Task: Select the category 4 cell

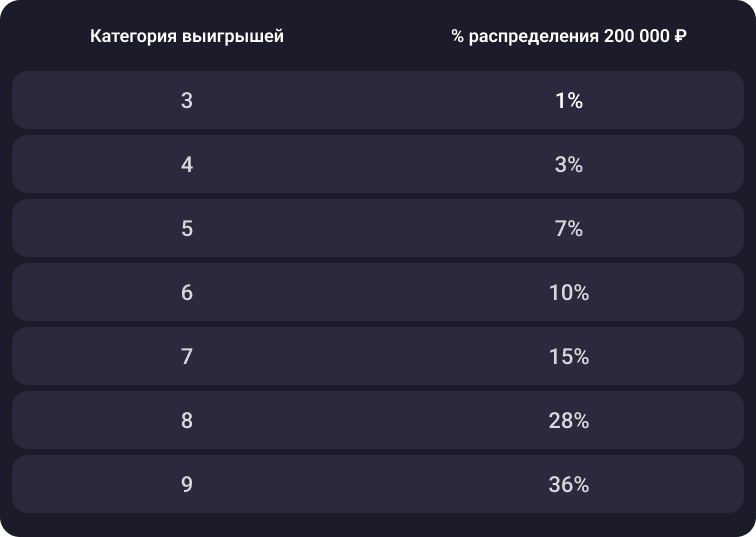Action: tap(187, 165)
